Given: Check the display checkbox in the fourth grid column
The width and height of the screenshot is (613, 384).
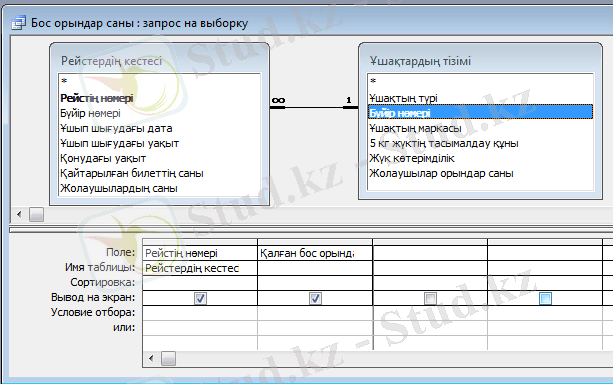Looking at the screenshot, I should (545, 298).
